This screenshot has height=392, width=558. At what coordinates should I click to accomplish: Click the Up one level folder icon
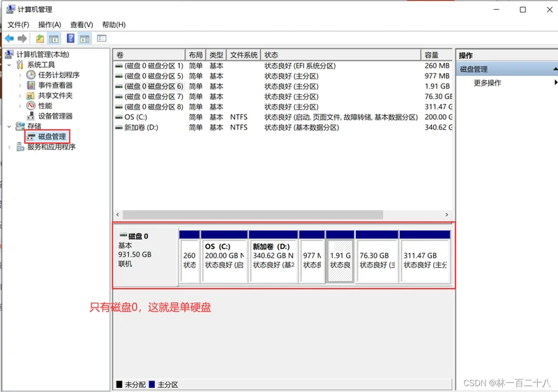[x=40, y=38]
